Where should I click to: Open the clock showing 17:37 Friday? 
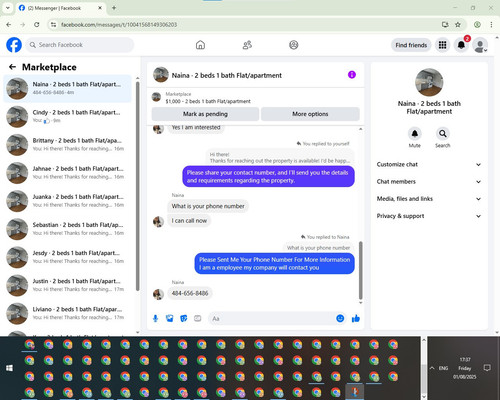(465, 368)
